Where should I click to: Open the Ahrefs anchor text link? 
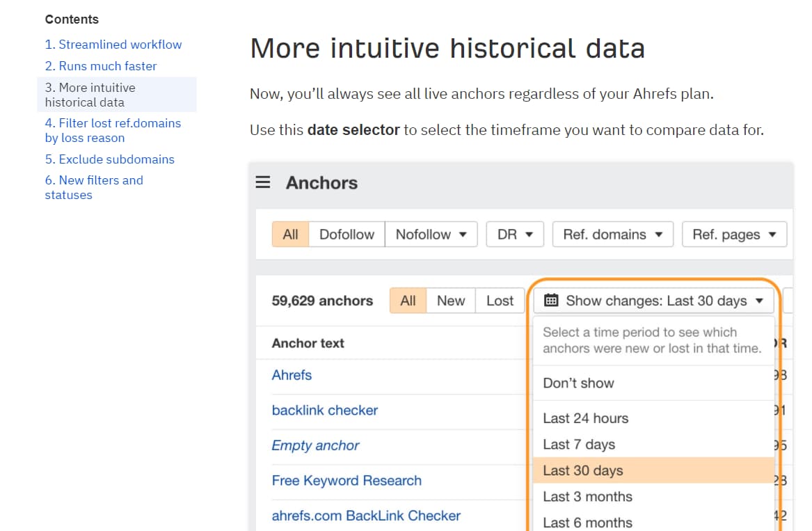click(292, 375)
